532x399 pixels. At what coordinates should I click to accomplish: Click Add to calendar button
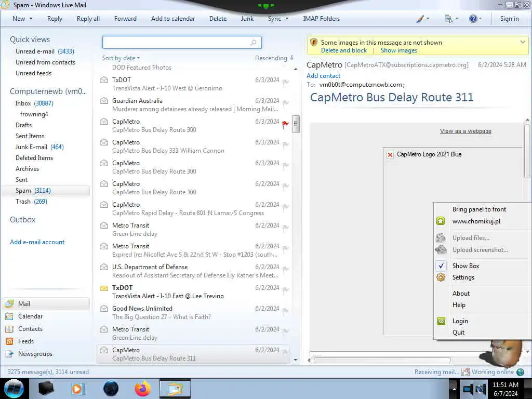(x=173, y=19)
